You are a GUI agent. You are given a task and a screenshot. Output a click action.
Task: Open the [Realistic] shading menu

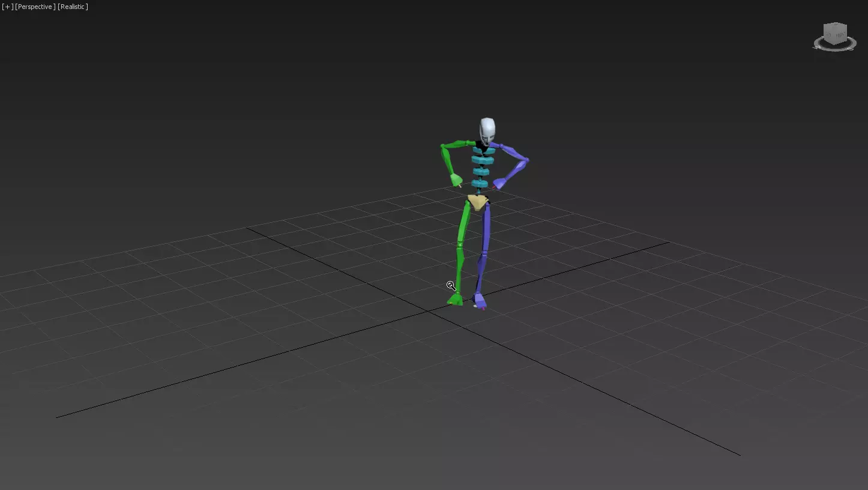click(73, 7)
